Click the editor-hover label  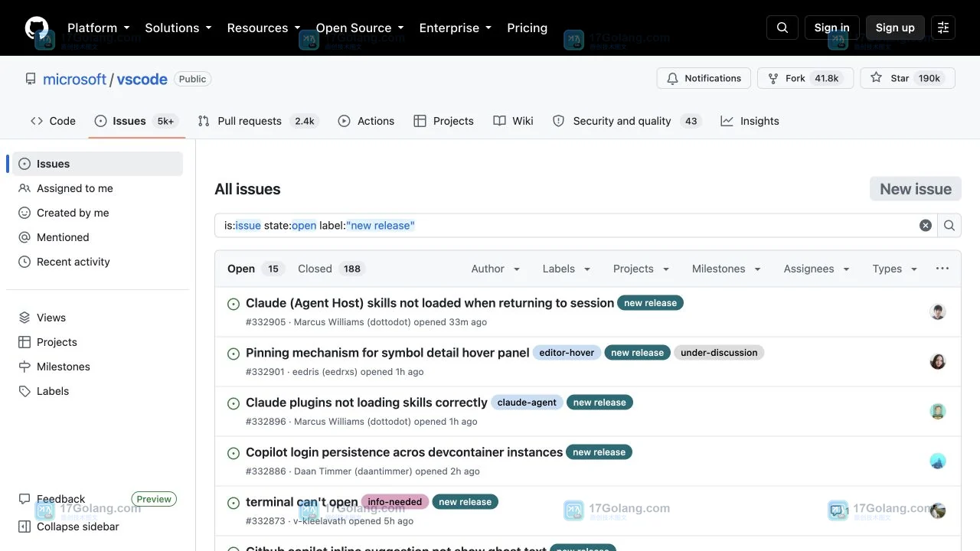click(567, 353)
